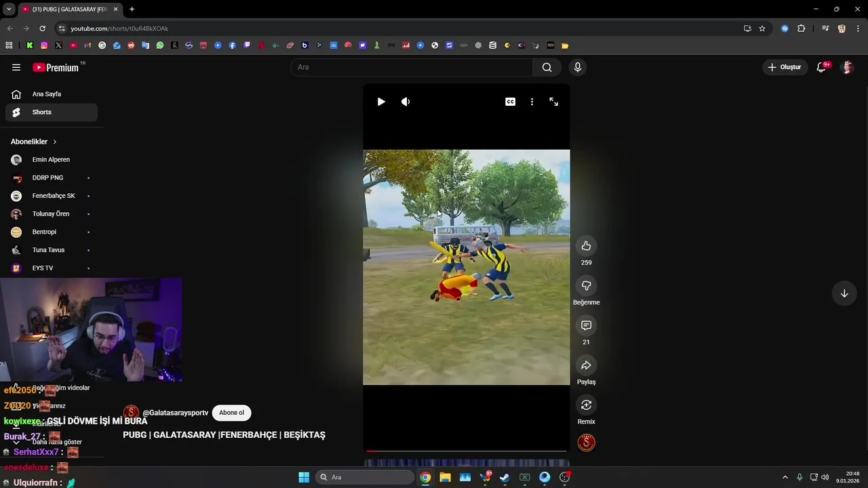Open EYS TV subscription

coord(52,268)
